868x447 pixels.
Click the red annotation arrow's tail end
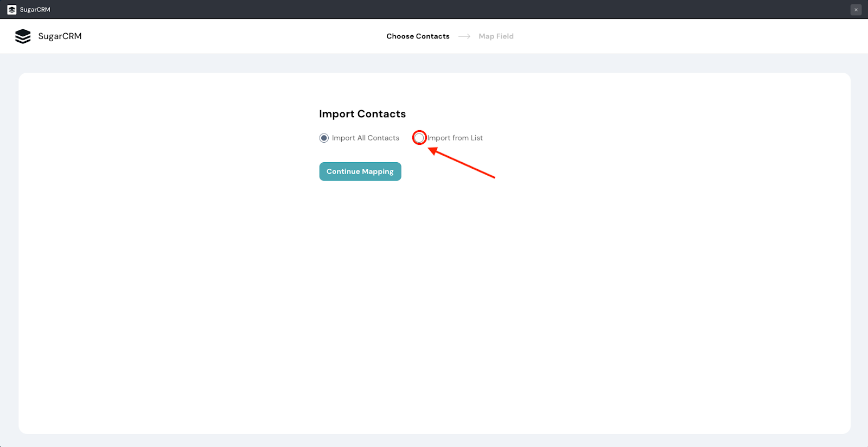[494, 177]
